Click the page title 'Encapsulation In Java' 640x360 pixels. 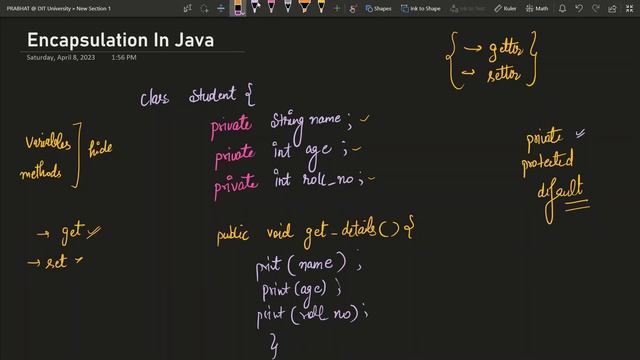pos(120,40)
